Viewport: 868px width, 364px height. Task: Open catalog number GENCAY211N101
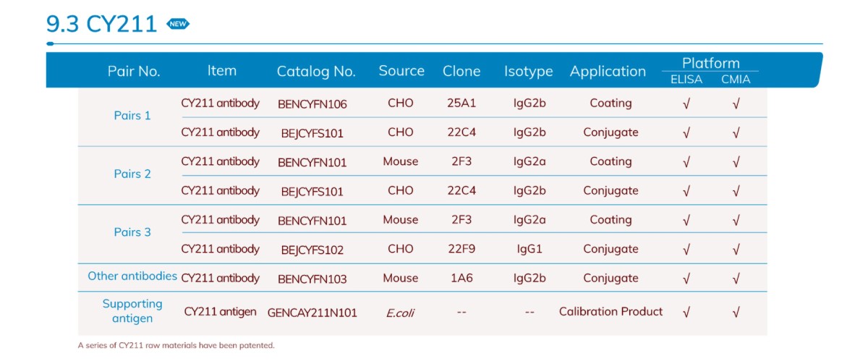click(312, 313)
